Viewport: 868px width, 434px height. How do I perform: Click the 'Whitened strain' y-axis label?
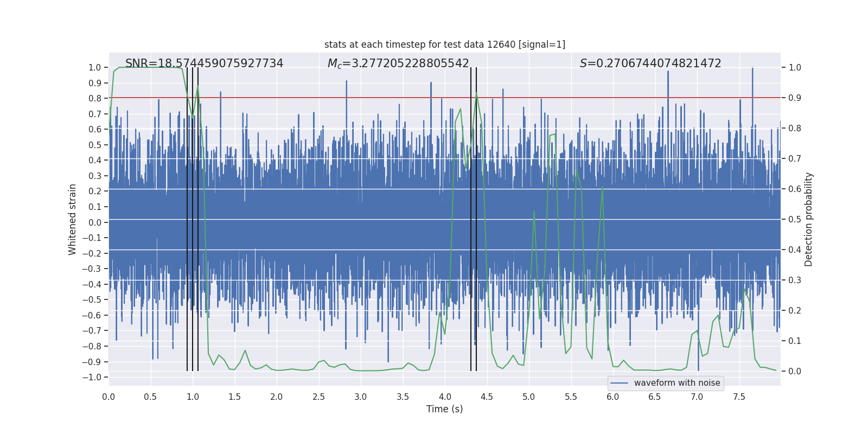coord(73,219)
